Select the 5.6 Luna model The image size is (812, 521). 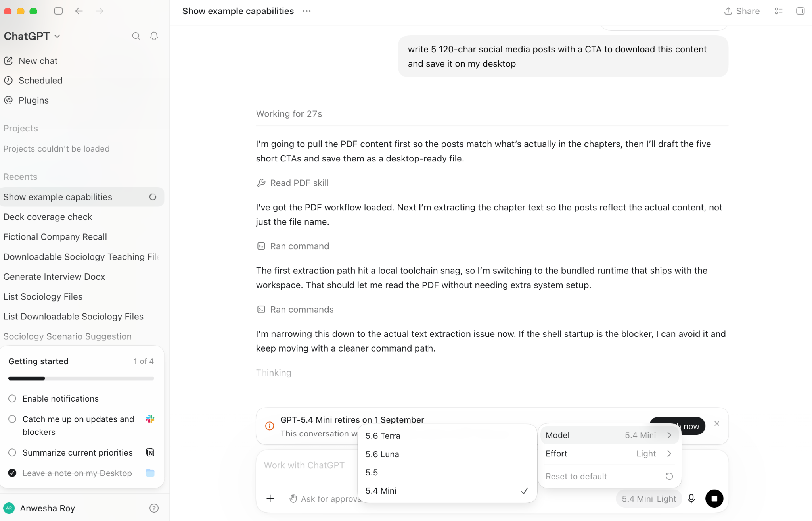click(447, 454)
